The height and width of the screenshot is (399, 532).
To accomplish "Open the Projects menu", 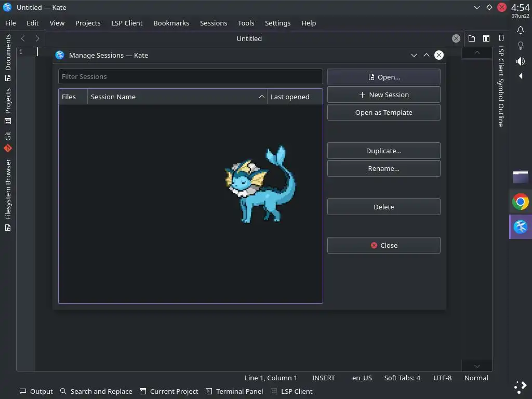I will click(88, 23).
